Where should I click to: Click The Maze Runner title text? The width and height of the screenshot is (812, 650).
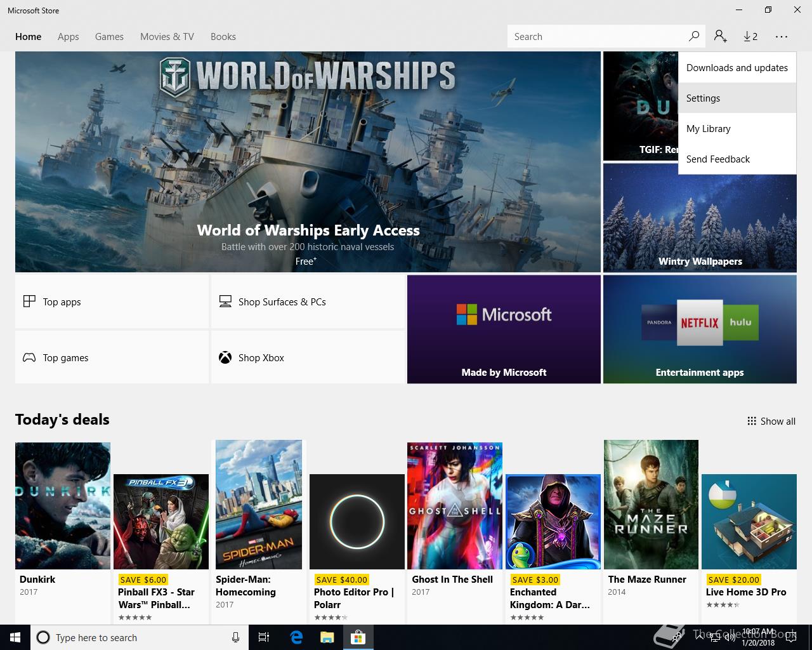coord(647,579)
